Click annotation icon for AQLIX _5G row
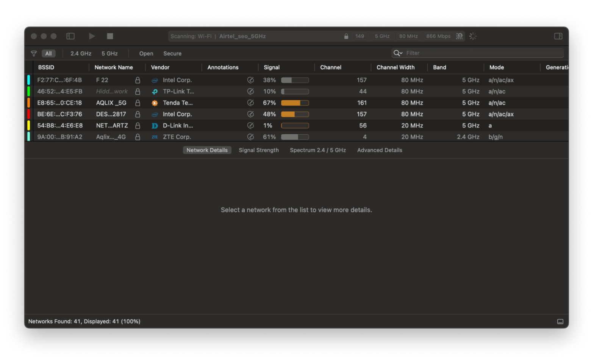This screenshot has width=591, height=364. [250, 103]
